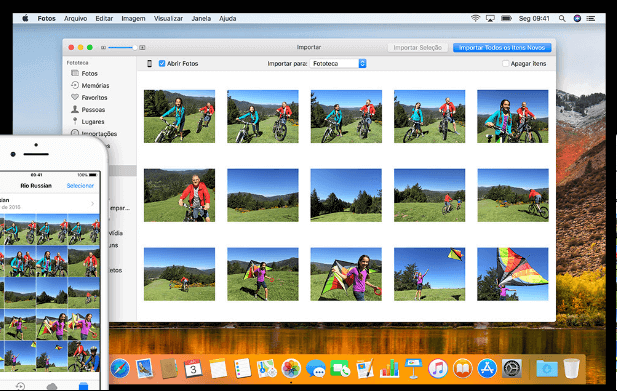Uncheck the Abrir Fotos checkbox
The width and height of the screenshot is (617, 391).
[x=162, y=63]
